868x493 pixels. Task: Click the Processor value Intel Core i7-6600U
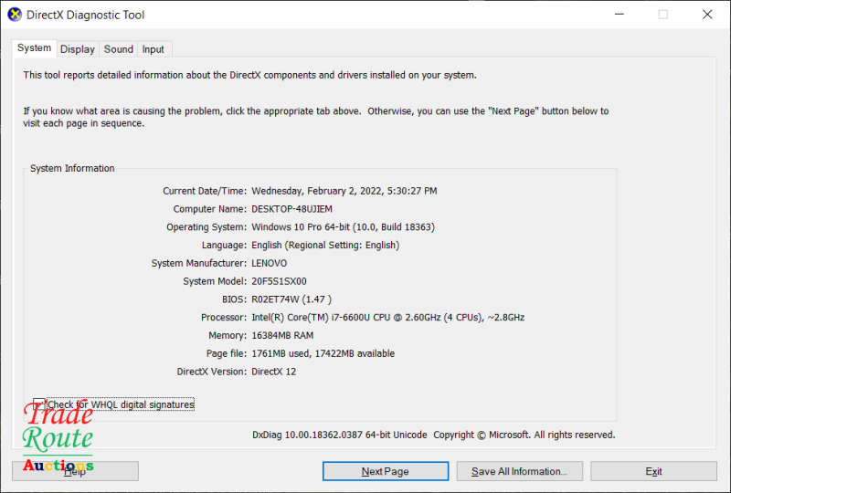pos(387,318)
